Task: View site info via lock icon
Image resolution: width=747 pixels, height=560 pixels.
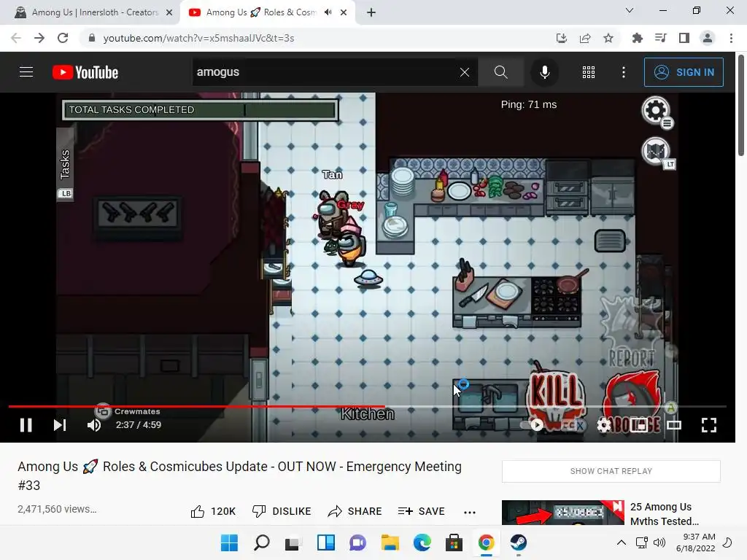Action: tap(92, 38)
